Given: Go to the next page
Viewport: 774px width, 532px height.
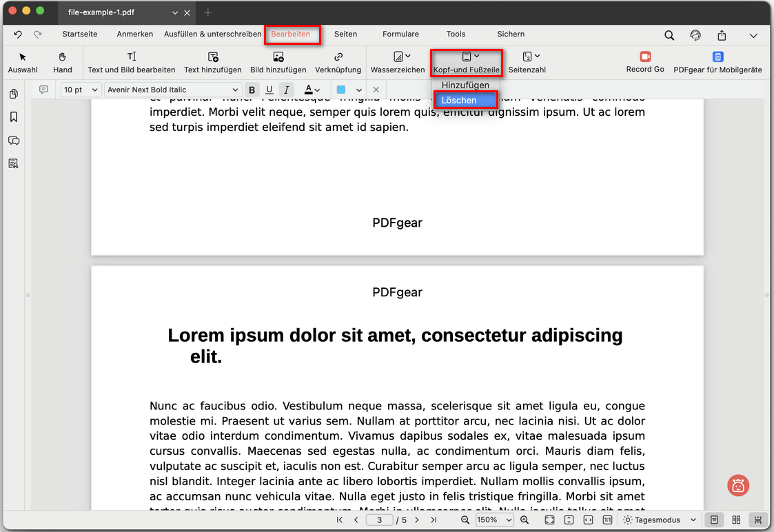Looking at the screenshot, I should coord(417,520).
